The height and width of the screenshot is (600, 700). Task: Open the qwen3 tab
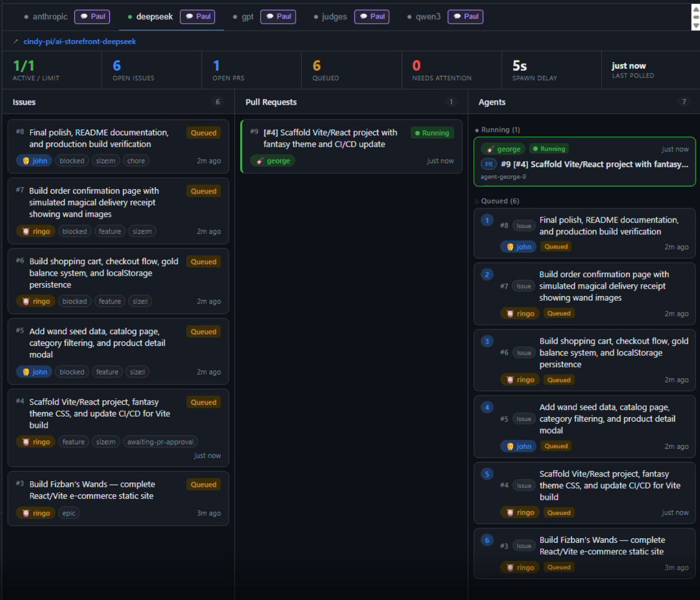point(424,16)
